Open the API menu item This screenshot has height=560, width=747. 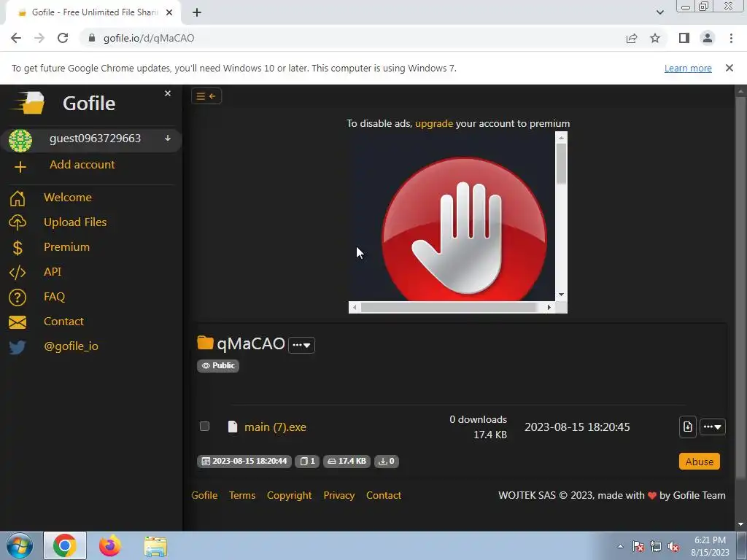[x=53, y=272]
